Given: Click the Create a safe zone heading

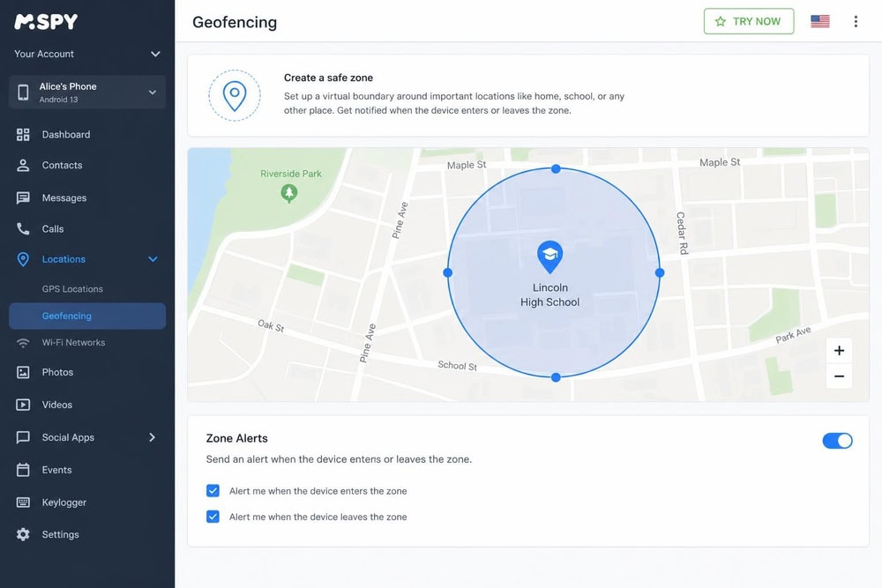Looking at the screenshot, I should 328,78.
